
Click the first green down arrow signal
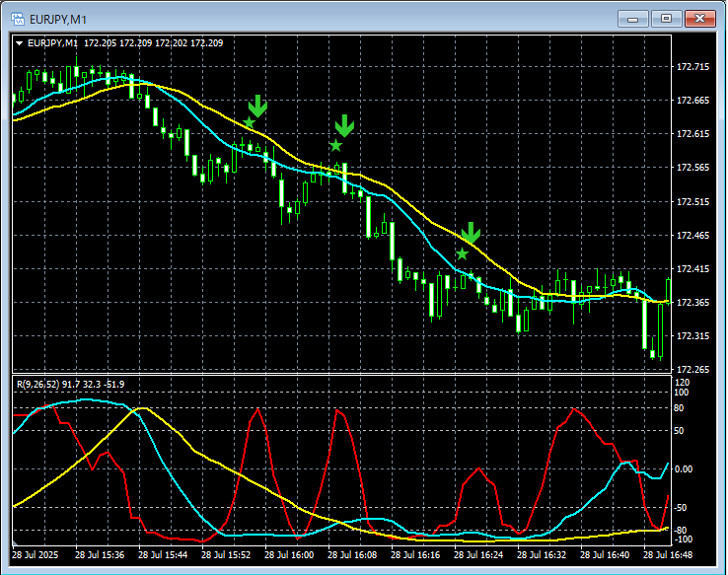(x=257, y=107)
